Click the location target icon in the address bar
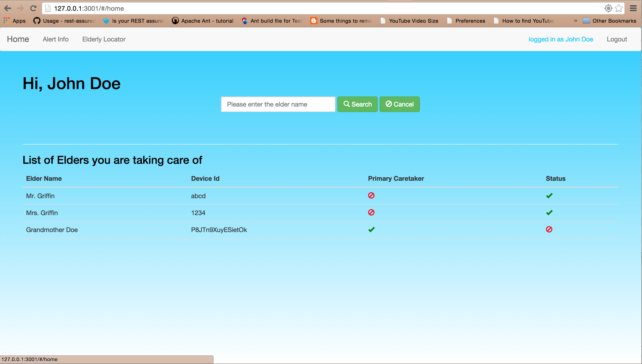This screenshot has height=364, width=642. pyautogui.click(x=608, y=8)
